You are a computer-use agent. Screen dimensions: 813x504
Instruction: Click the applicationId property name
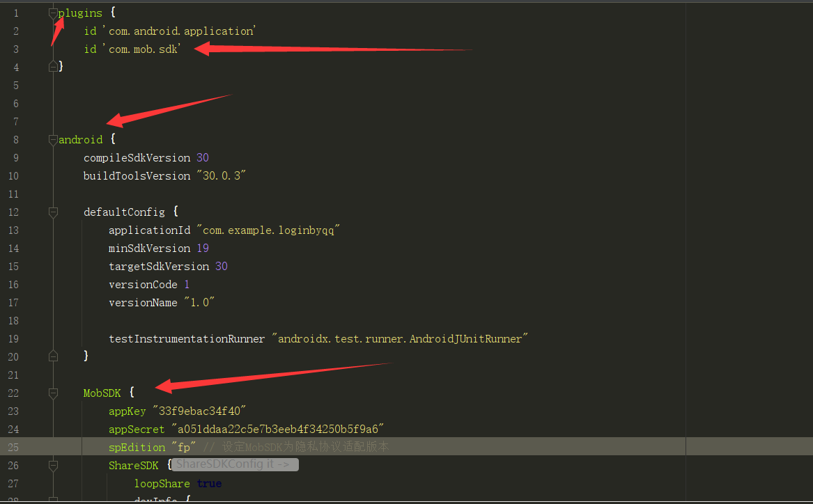tap(149, 230)
